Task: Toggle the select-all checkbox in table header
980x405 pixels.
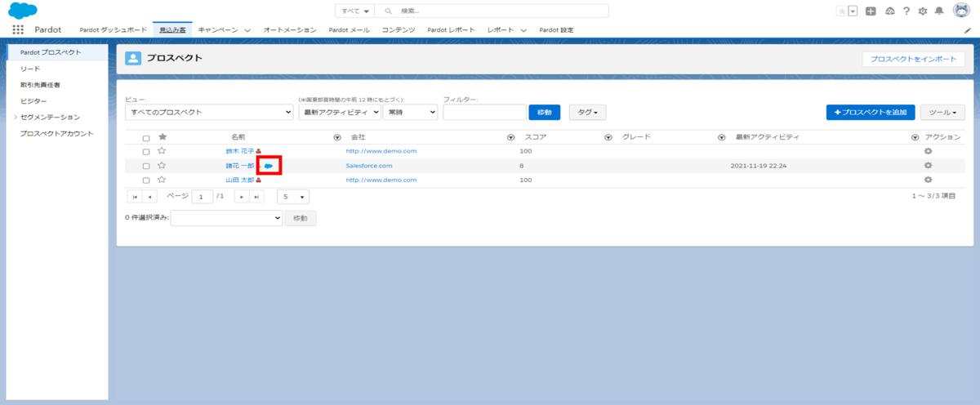Action: [146, 138]
